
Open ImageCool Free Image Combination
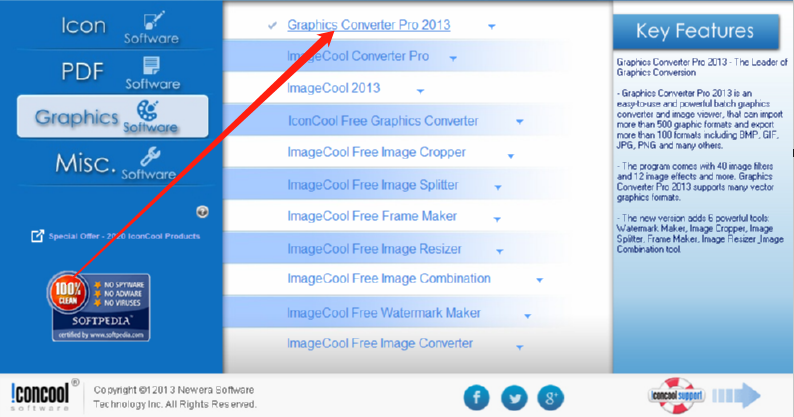pyautogui.click(x=389, y=279)
